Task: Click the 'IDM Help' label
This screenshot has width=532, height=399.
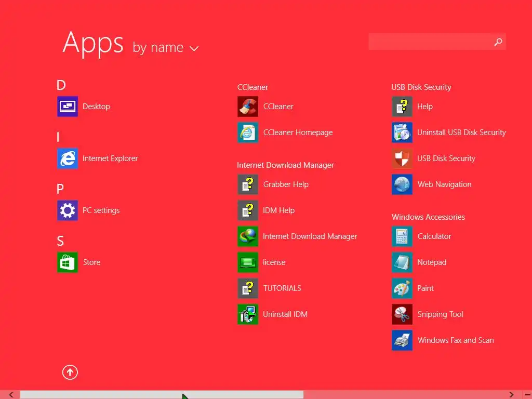Action: pyautogui.click(x=279, y=210)
